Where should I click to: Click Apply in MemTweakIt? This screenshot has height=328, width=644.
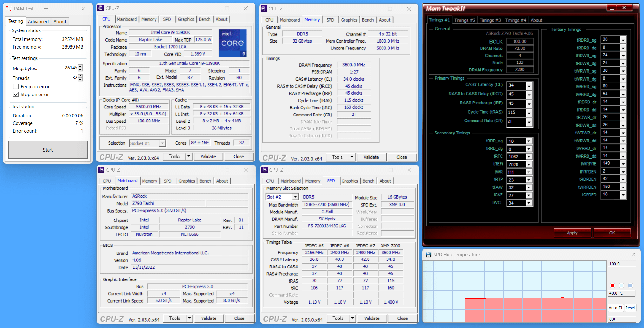pyautogui.click(x=572, y=233)
